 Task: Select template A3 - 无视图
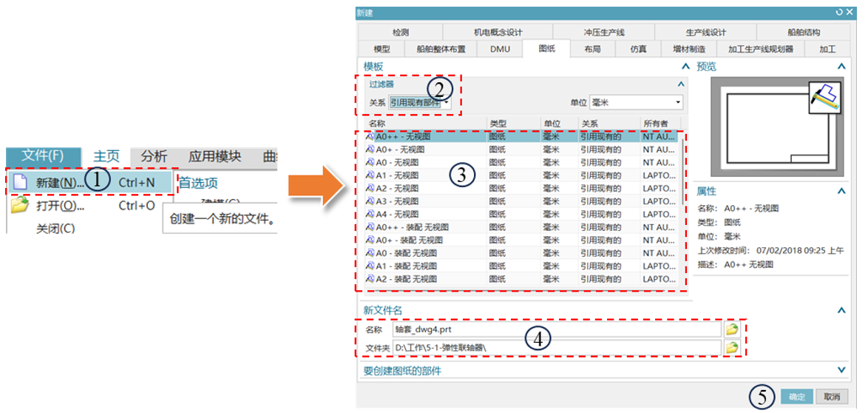pyautogui.click(x=521, y=201)
